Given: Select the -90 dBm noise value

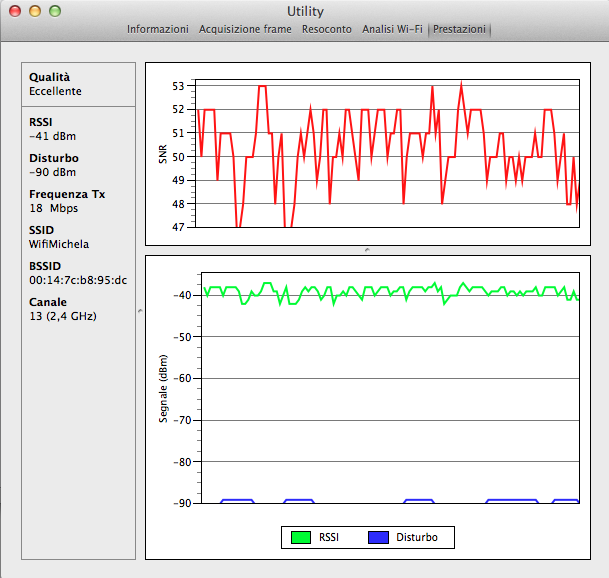Looking at the screenshot, I should tap(52, 172).
